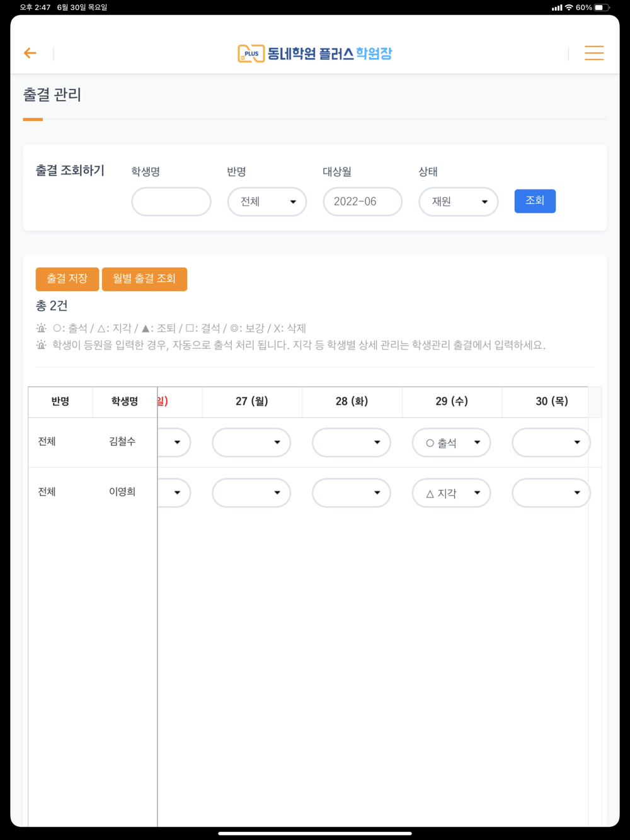Click the 학생명 input field

[x=171, y=201]
